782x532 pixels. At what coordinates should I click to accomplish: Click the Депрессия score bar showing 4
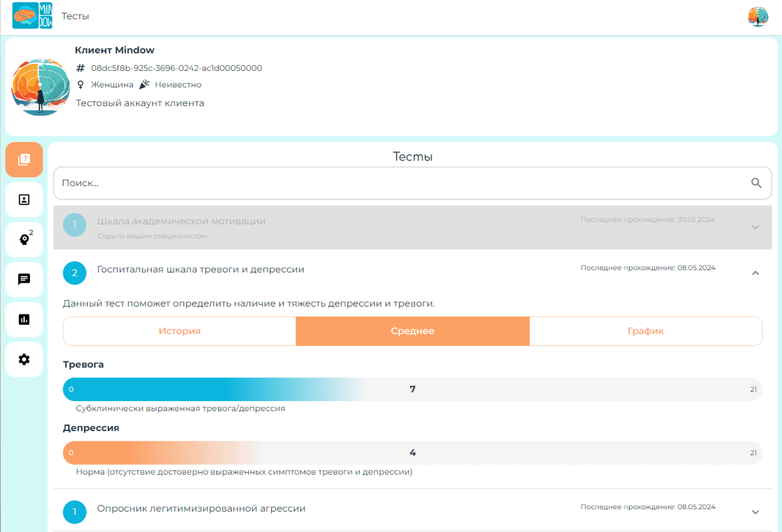413,453
